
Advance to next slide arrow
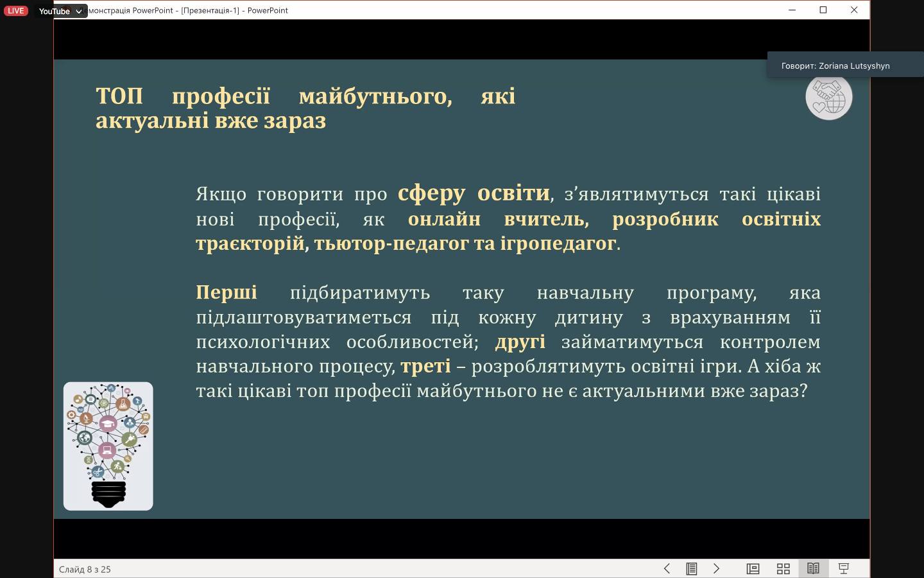(x=716, y=568)
